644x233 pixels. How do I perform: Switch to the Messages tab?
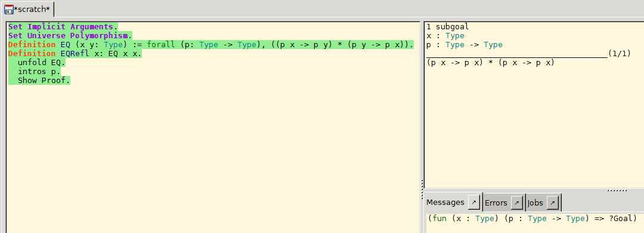pos(445,203)
